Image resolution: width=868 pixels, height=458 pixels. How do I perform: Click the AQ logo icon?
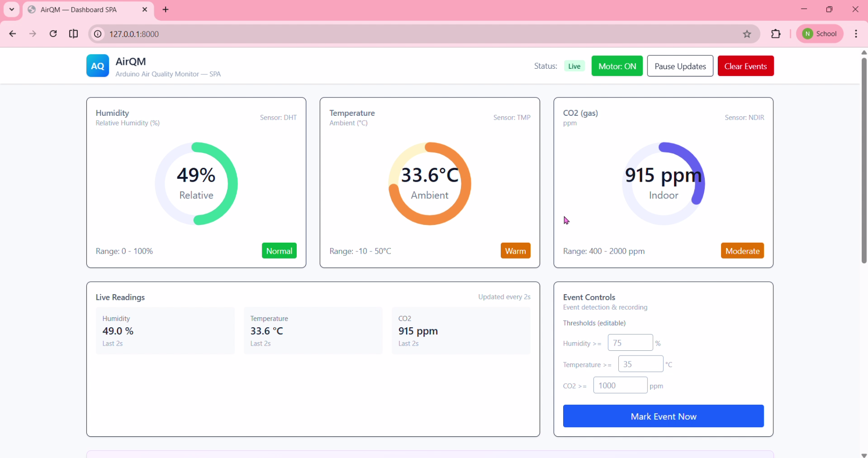coord(97,66)
